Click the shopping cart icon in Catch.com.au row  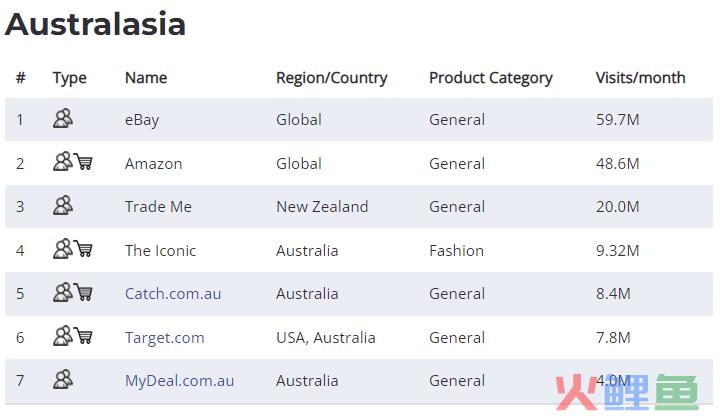coord(83,292)
